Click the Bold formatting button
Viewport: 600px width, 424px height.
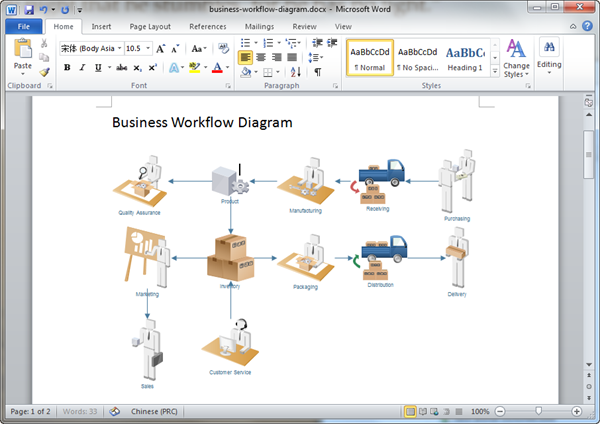point(67,67)
